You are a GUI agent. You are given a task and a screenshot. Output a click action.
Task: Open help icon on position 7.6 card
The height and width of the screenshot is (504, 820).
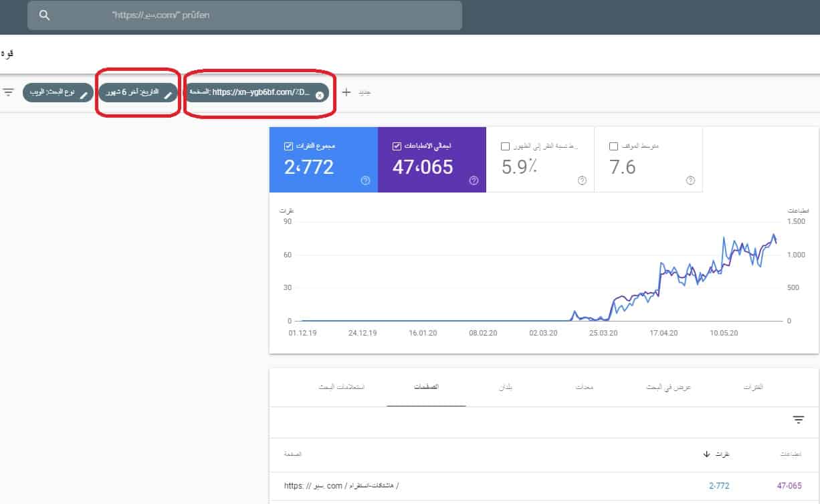[690, 180]
